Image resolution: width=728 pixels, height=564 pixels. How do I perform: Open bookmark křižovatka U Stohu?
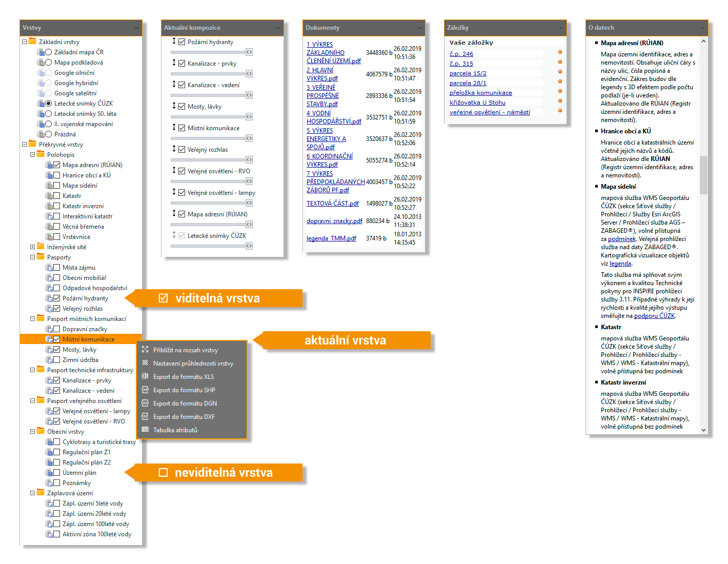click(477, 103)
